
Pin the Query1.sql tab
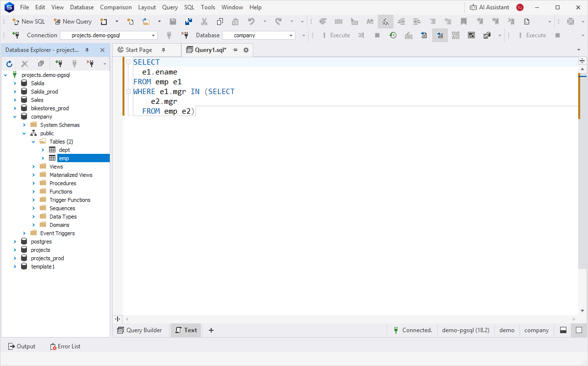point(235,50)
